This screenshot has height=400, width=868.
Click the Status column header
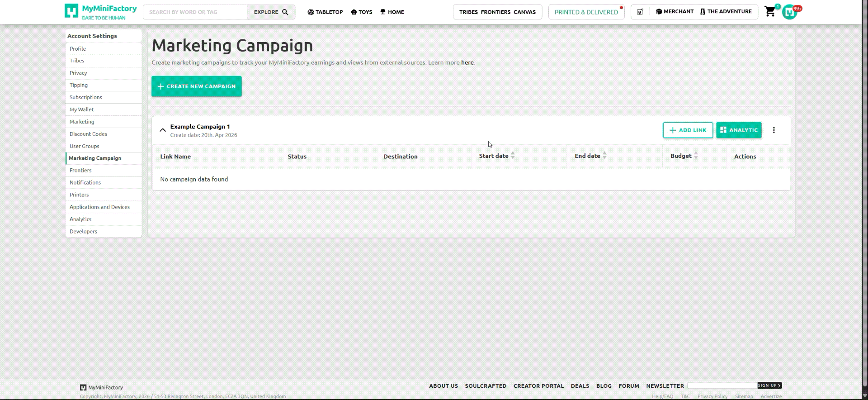click(297, 157)
